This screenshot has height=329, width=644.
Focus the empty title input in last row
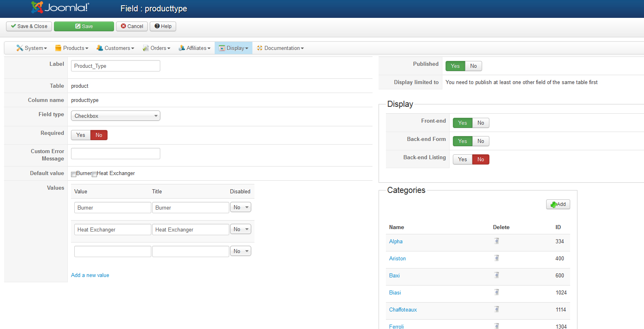[191, 251]
